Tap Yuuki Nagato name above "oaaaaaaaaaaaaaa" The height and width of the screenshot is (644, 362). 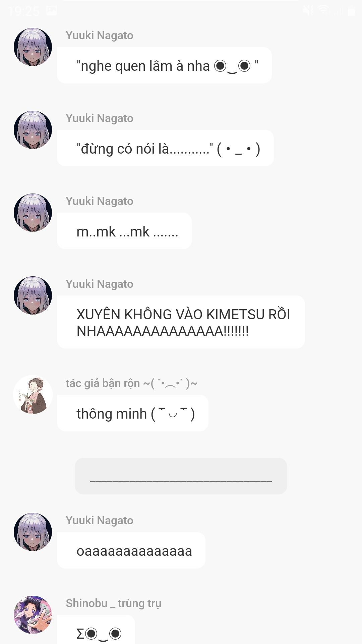[100, 520]
